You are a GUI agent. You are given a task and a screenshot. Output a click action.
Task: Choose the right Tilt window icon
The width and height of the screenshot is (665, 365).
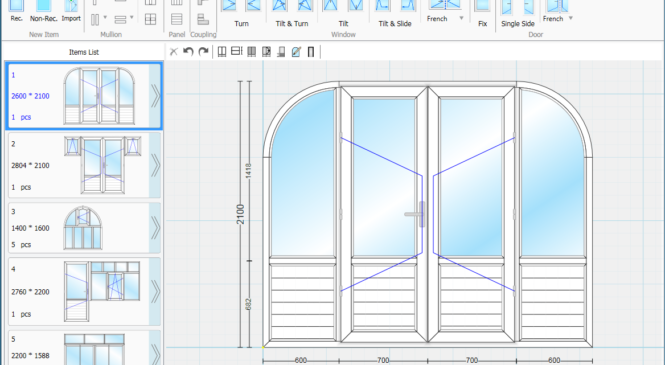click(355, 6)
